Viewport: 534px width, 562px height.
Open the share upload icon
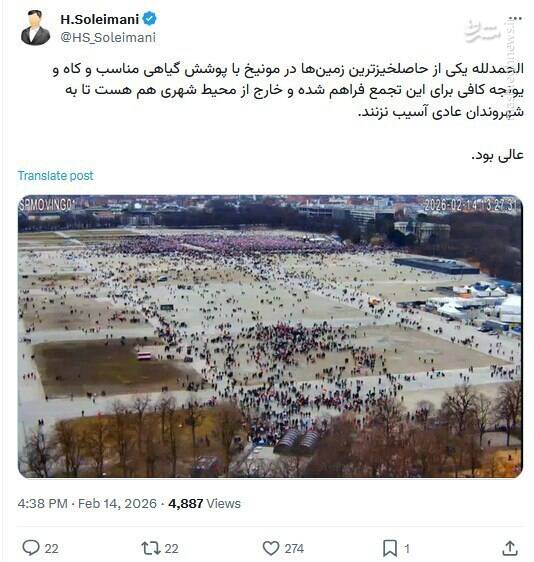[x=509, y=548]
